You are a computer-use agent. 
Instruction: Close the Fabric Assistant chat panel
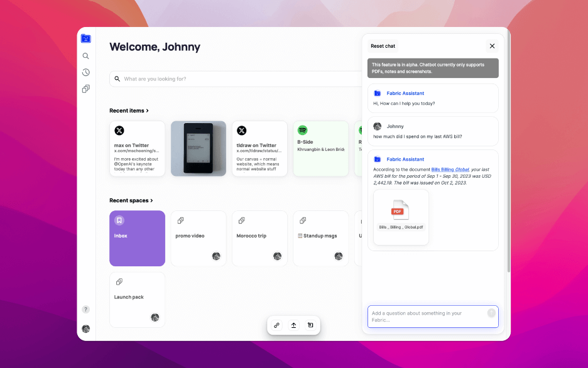(492, 46)
